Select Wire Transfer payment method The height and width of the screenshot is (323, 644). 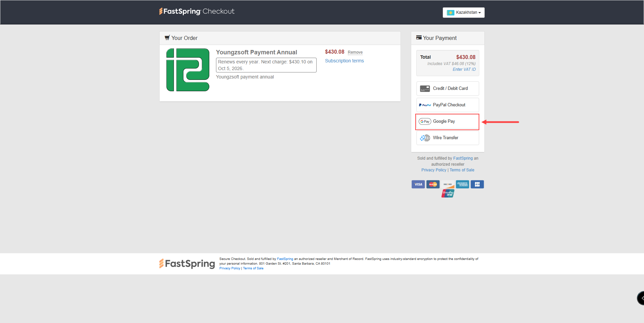coord(447,138)
